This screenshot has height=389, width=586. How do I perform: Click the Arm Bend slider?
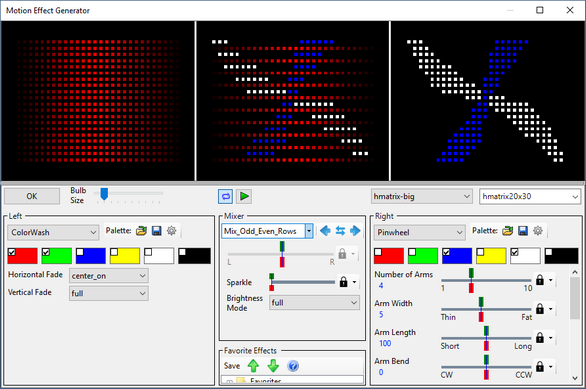(x=486, y=367)
